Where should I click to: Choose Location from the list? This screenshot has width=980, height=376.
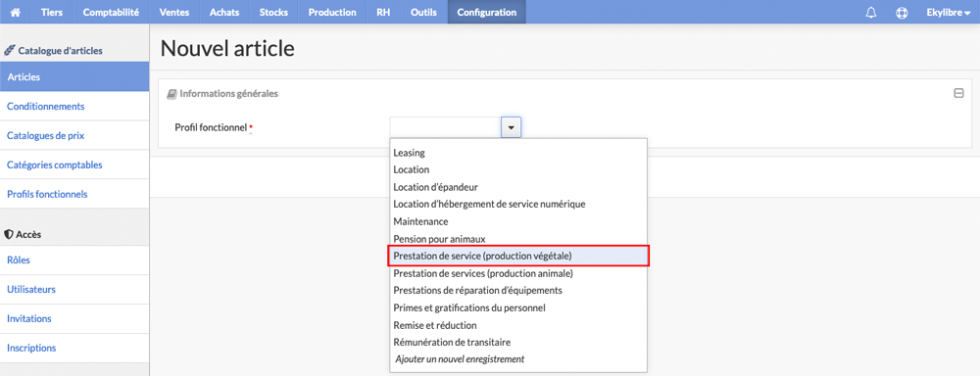pyautogui.click(x=518, y=169)
